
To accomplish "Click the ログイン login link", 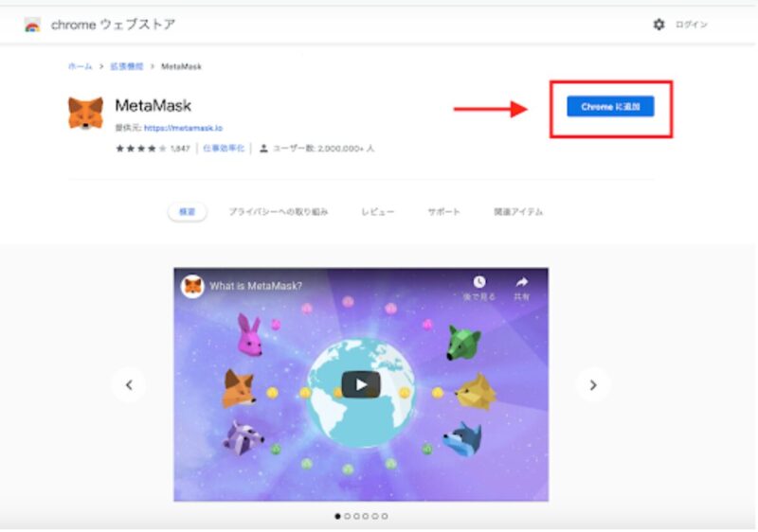I will (692, 25).
